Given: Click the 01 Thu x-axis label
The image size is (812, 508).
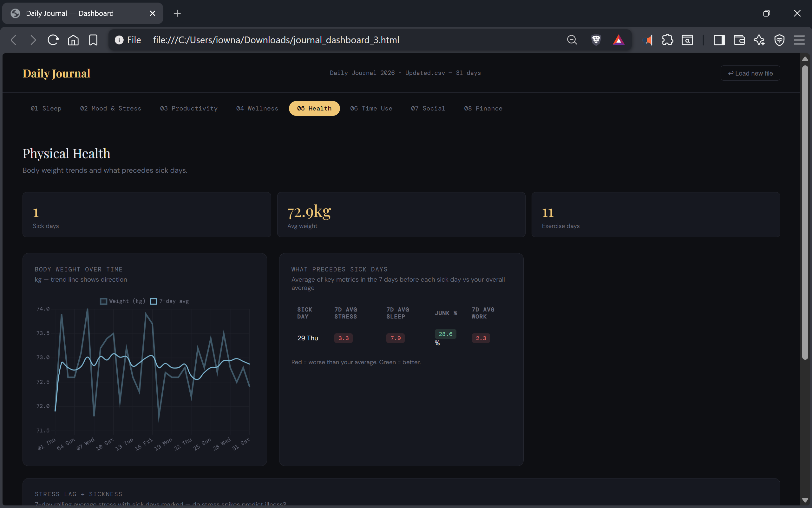Looking at the screenshot, I should point(46,444).
